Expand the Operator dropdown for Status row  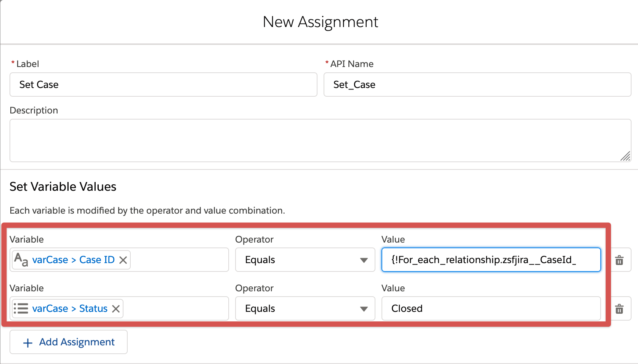coord(305,309)
